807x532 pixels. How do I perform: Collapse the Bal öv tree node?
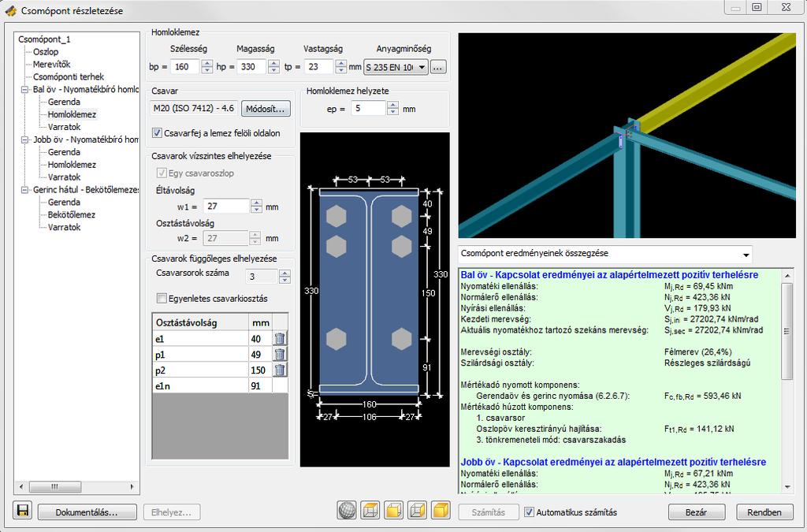coord(24,89)
